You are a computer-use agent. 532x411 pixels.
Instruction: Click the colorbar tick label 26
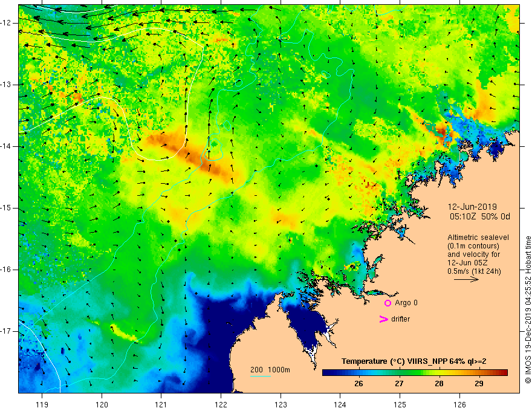[x=358, y=384]
